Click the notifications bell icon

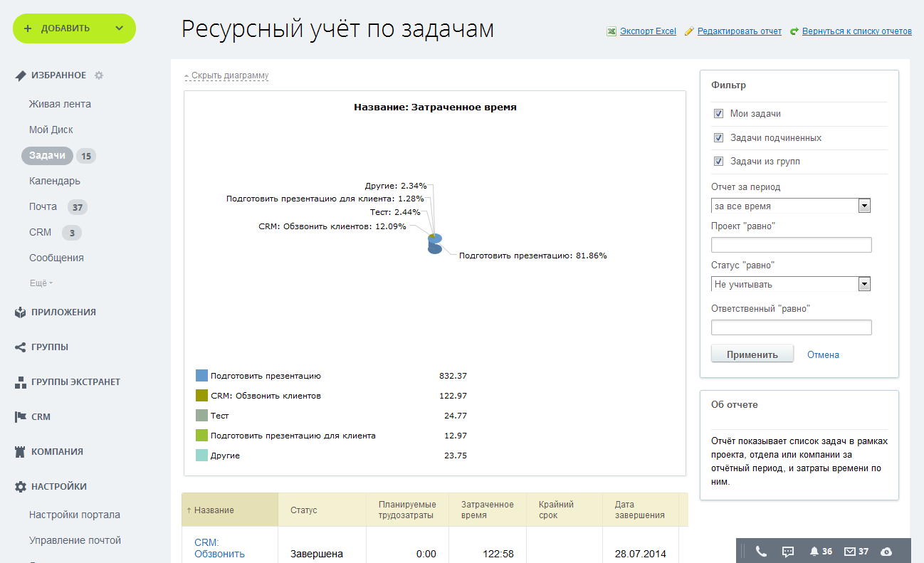(814, 551)
